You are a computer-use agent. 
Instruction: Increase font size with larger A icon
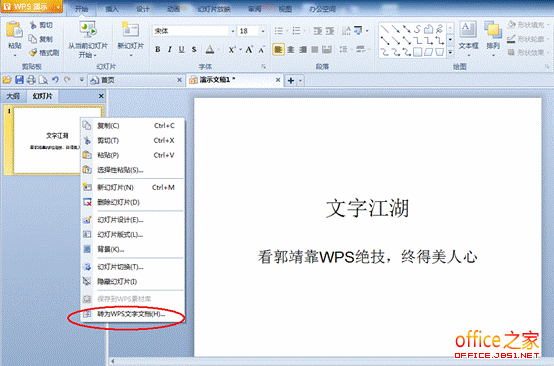coord(249,49)
